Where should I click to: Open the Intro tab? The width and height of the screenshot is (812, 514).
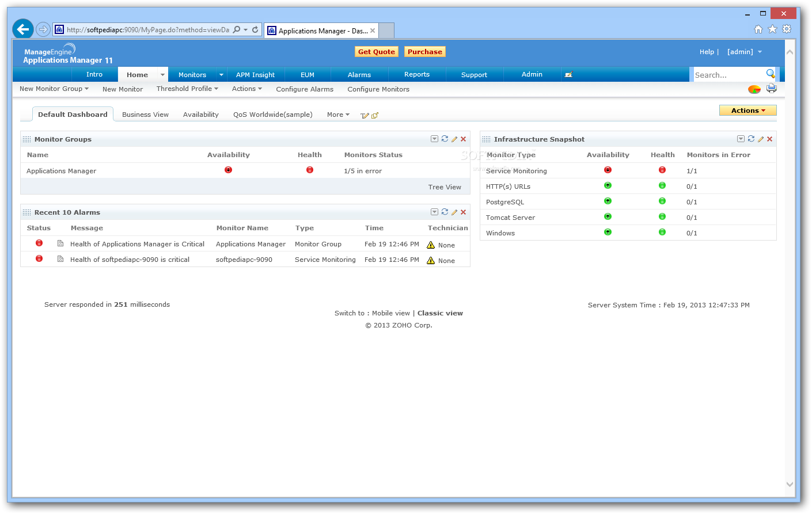(94, 75)
